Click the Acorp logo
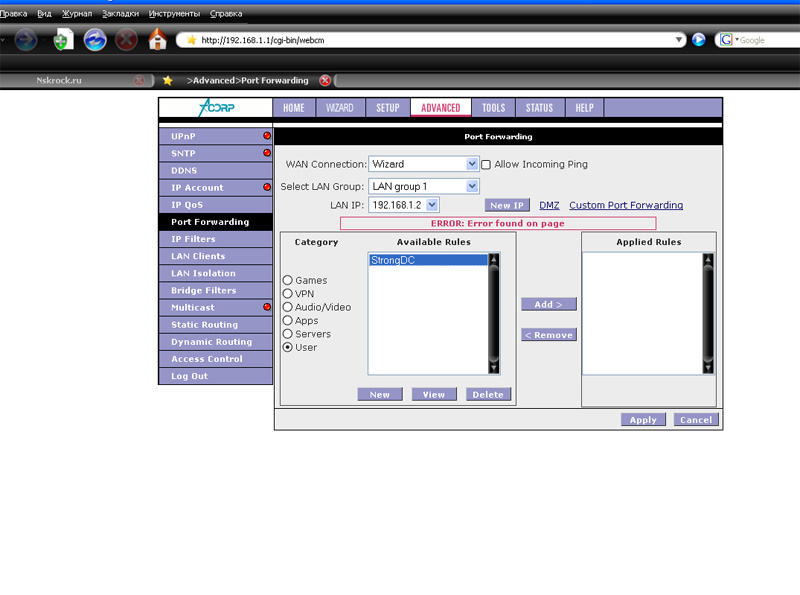This screenshot has width=800, height=595. 215,108
